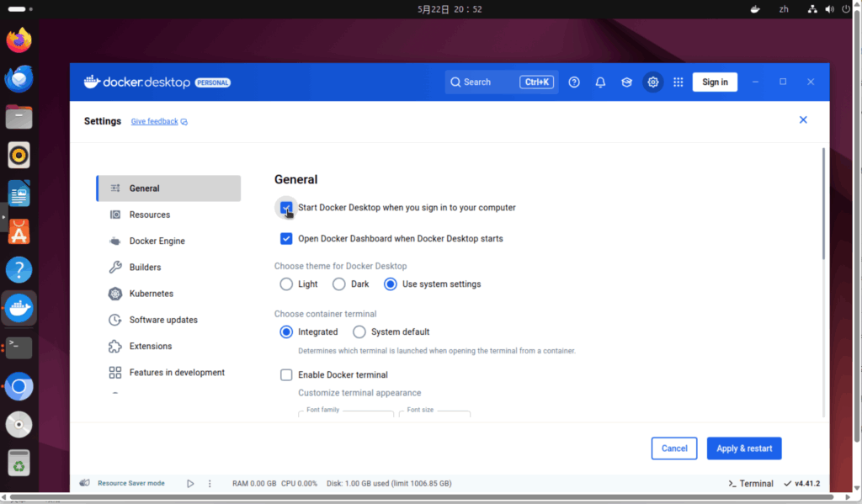
Task: Select the Dark theme radio button
Action: pos(338,284)
